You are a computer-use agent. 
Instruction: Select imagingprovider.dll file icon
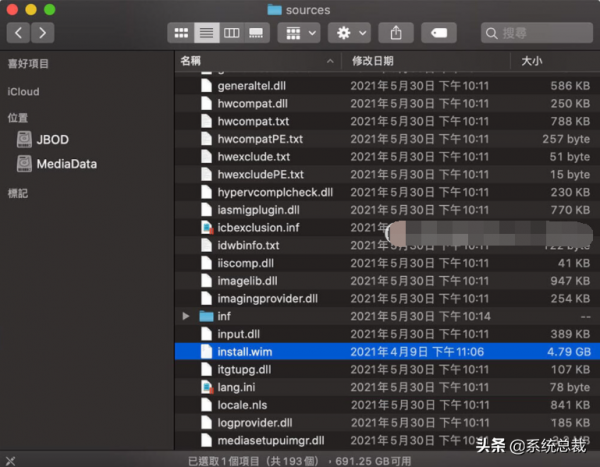pos(206,299)
